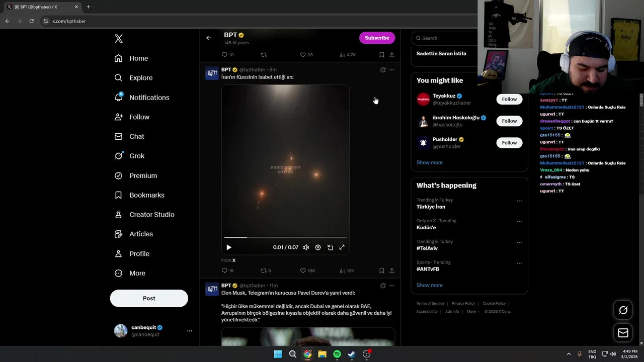Open options for #ANTvFB trend

point(519,263)
